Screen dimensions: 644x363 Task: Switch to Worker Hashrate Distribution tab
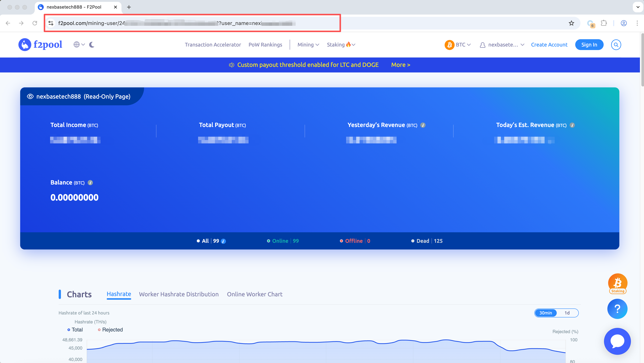[x=179, y=294]
